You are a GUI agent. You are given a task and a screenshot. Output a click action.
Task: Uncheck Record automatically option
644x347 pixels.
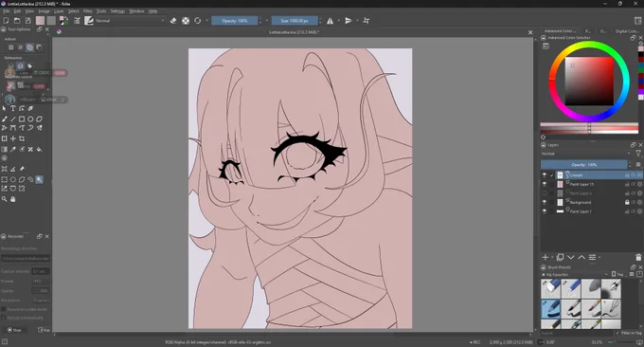pos(3,318)
